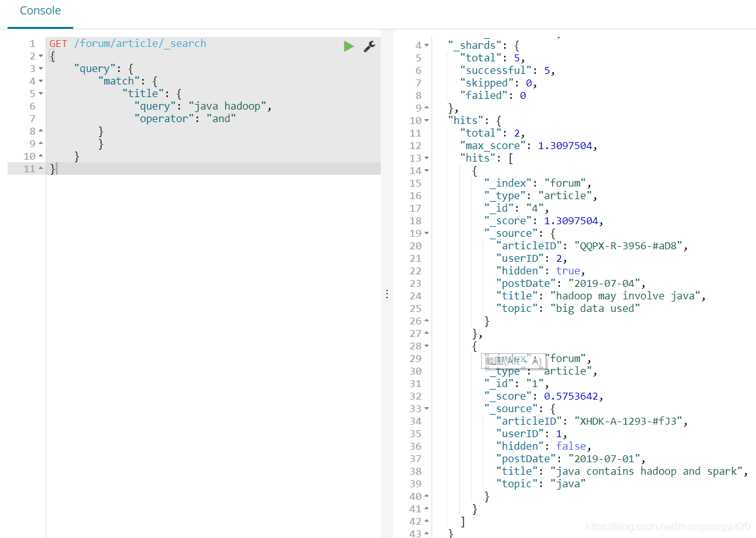
Task: Collapse the second hit's "_source" block
Action: click(x=426, y=408)
